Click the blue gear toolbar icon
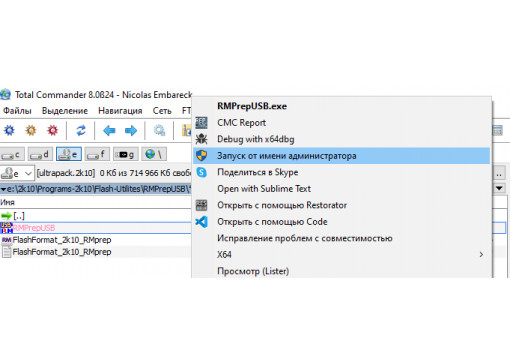510x364 pixels. 9,130
